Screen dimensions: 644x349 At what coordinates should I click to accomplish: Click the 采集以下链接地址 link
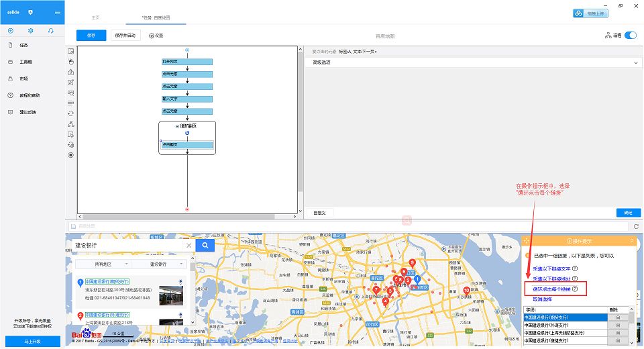coord(551,279)
